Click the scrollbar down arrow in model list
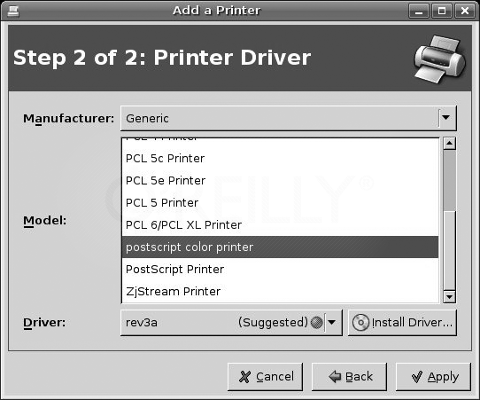 [x=450, y=296]
